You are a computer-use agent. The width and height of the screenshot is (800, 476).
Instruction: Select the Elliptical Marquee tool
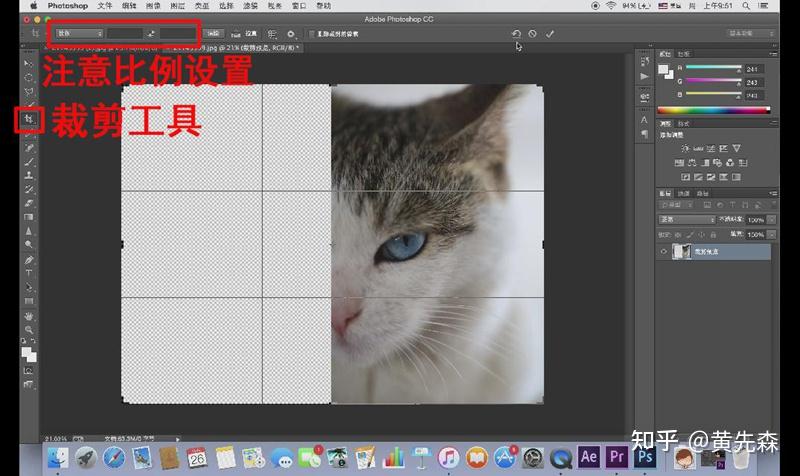tap(29, 78)
